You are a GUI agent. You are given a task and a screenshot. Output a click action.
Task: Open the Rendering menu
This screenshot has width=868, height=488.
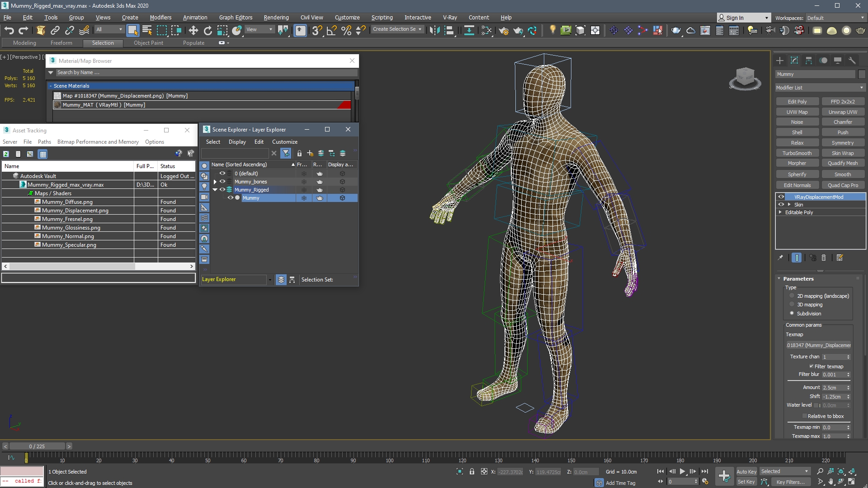(276, 18)
